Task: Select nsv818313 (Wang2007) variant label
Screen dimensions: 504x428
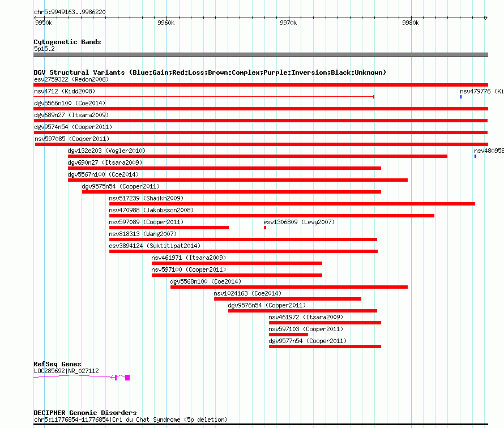Action: (143, 234)
